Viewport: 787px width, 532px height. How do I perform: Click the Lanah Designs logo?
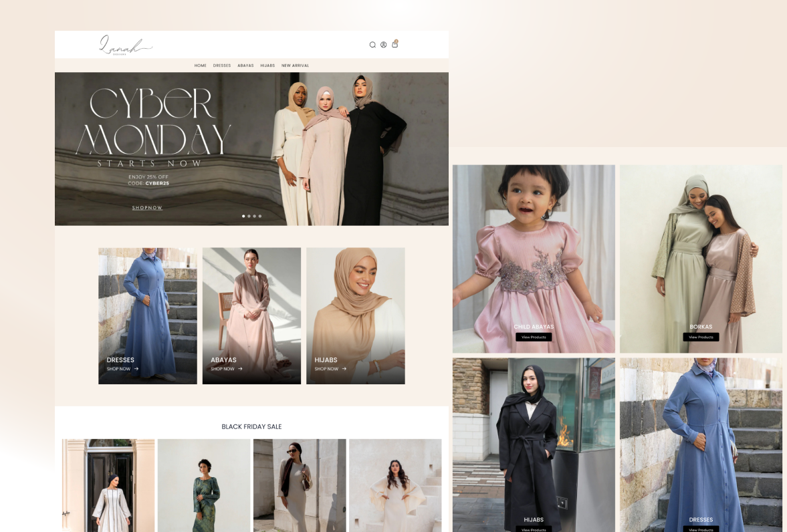click(x=126, y=45)
